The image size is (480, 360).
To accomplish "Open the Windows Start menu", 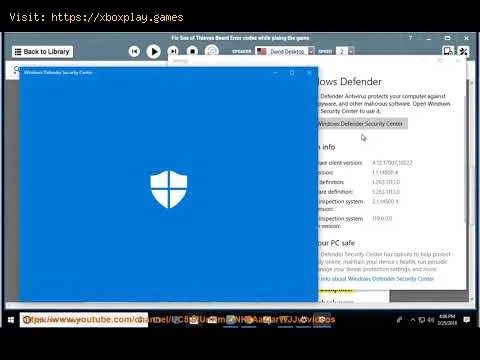I will click(11, 320).
